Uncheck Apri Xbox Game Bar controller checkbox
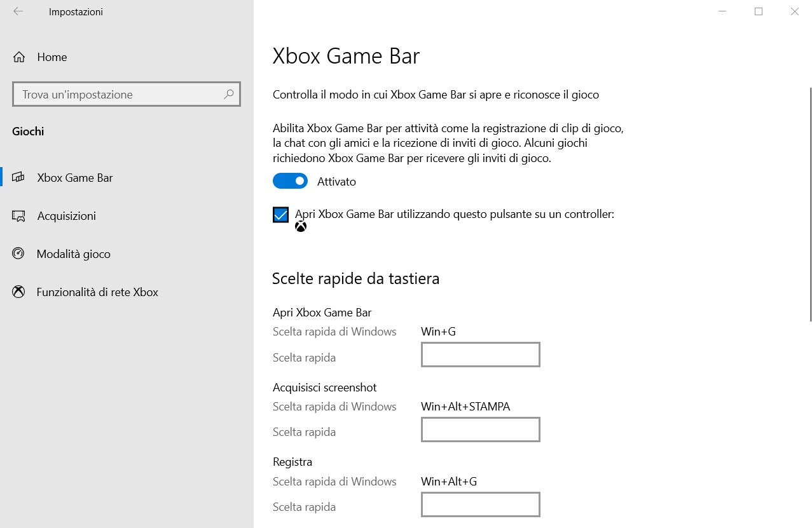This screenshot has height=528, width=812. (280, 215)
